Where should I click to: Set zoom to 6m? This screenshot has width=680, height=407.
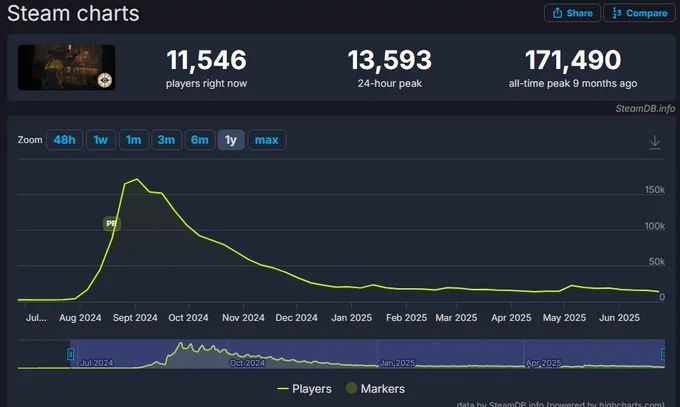coord(200,140)
